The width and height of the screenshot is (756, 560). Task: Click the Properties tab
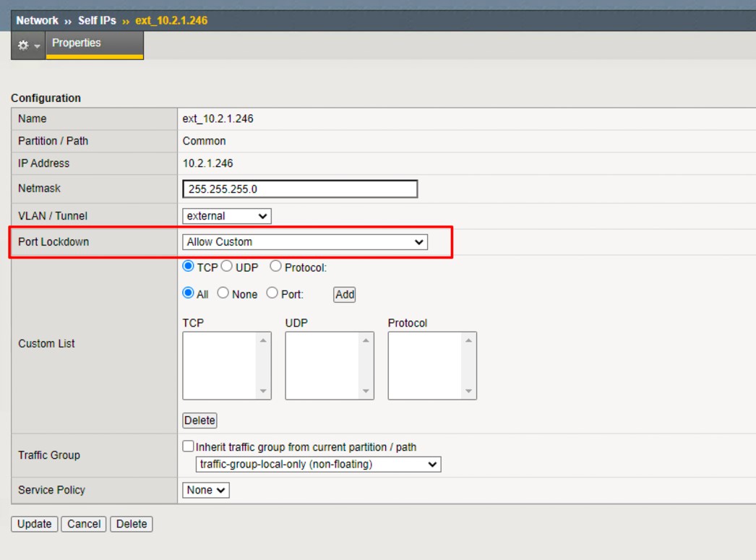pos(76,43)
